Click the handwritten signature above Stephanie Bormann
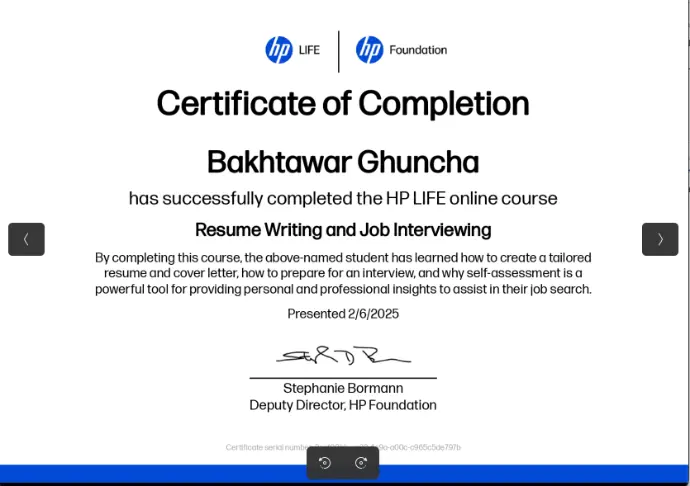Viewport: 690px width, 486px height. click(x=343, y=356)
